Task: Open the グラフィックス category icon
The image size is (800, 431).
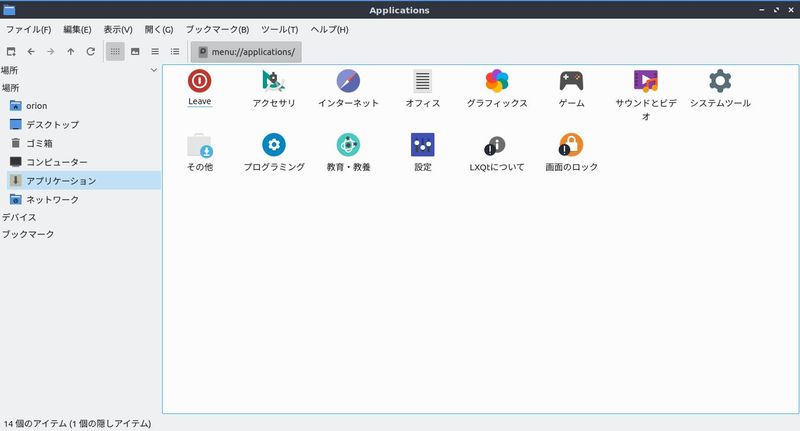Action: pos(497,81)
